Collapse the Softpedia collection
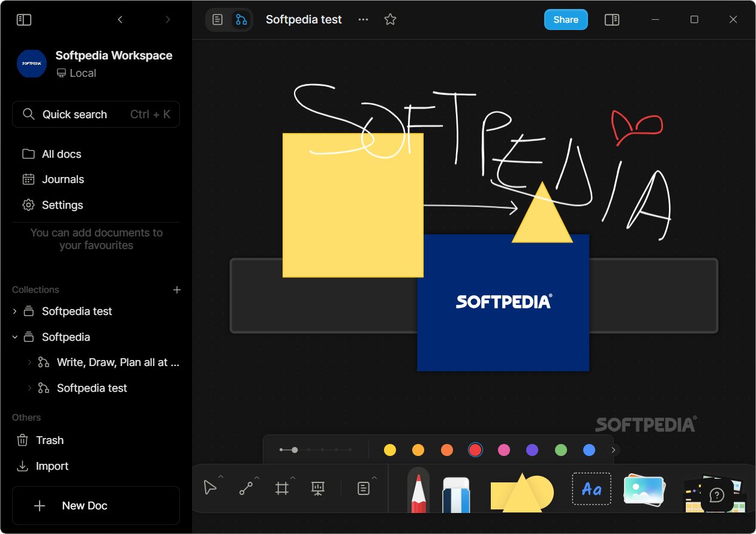Image resolution: width=756 pixels, height=534 pixels. coord(15,337)
